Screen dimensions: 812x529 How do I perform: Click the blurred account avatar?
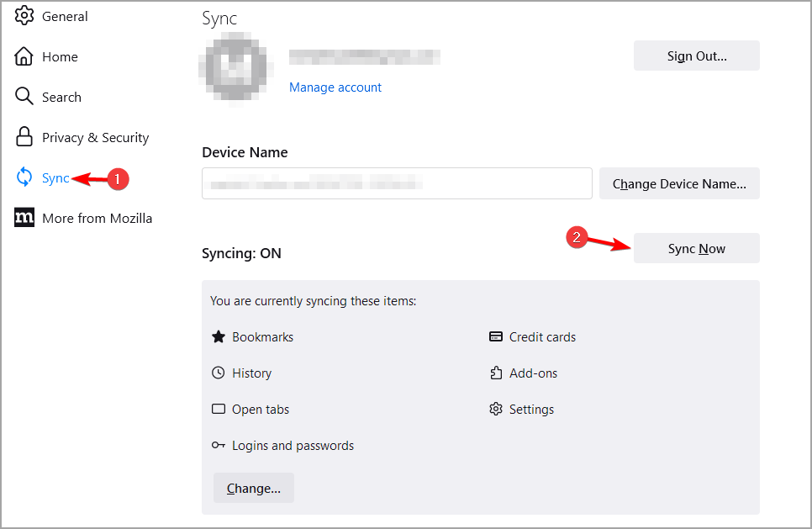235,68
